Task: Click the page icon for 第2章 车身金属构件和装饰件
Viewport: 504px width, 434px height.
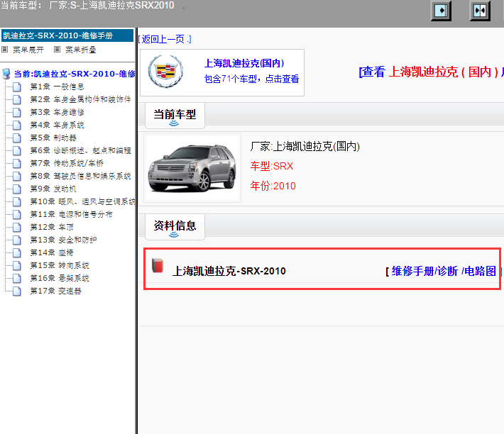Action: [17, 99]
